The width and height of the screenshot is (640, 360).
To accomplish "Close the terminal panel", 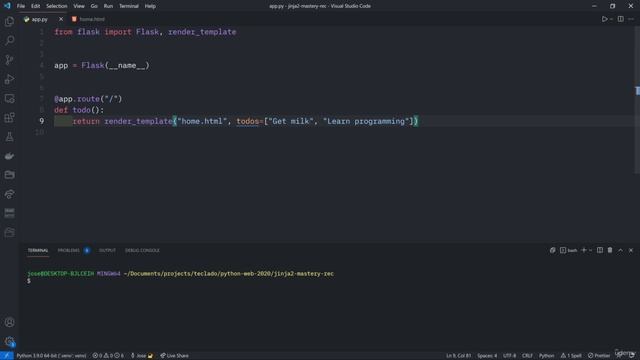I will click(631, 250).
